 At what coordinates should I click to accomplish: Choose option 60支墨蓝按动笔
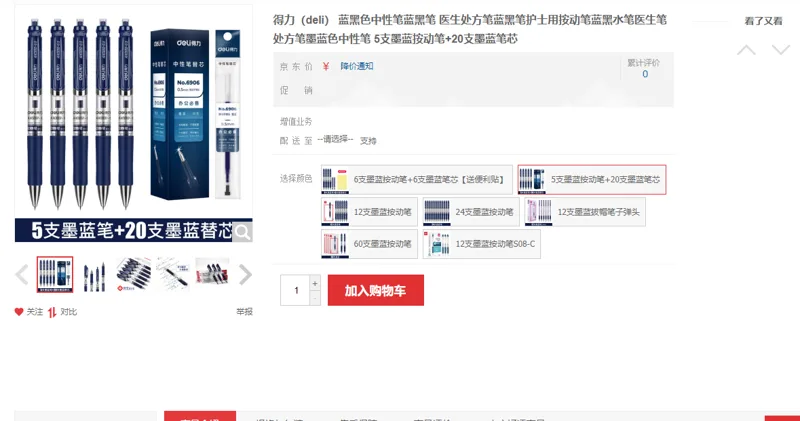pos(369,244)
